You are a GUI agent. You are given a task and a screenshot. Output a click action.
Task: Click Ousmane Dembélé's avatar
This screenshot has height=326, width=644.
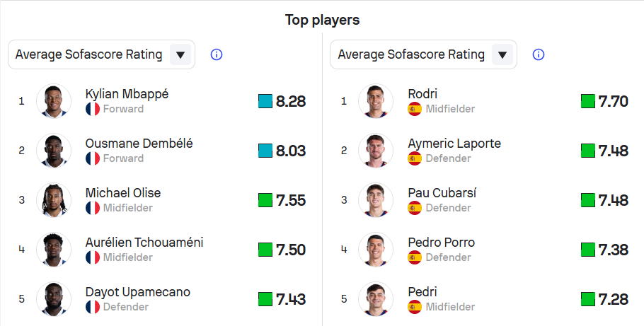point(54,151)
